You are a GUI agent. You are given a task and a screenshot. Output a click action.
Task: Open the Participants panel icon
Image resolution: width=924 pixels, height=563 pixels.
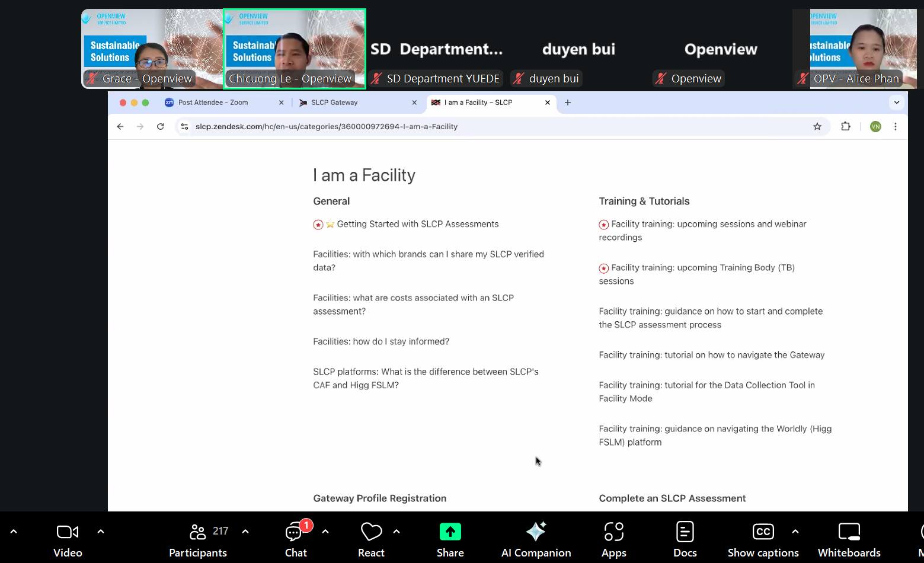coord(197,532)
